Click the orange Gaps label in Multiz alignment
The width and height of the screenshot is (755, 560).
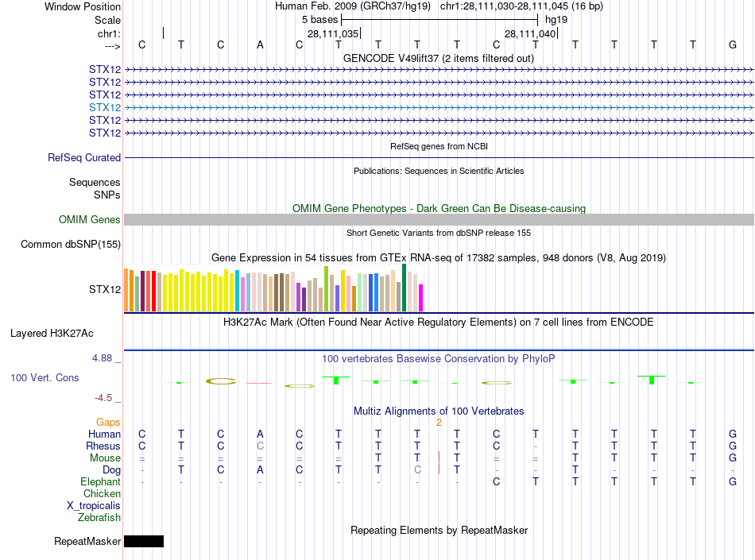pyautogui.click(x=108, y=422)
